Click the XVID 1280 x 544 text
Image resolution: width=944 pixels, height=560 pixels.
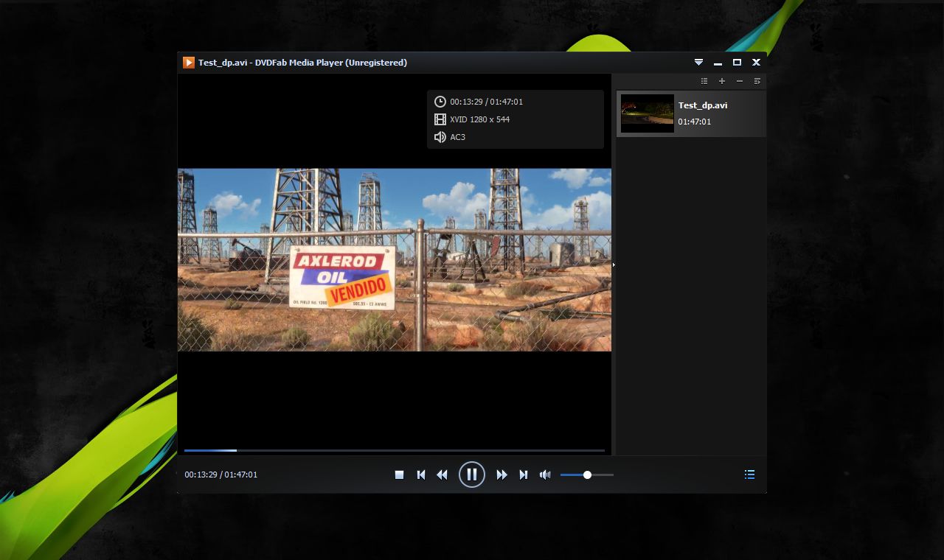(x=480, y=119)
